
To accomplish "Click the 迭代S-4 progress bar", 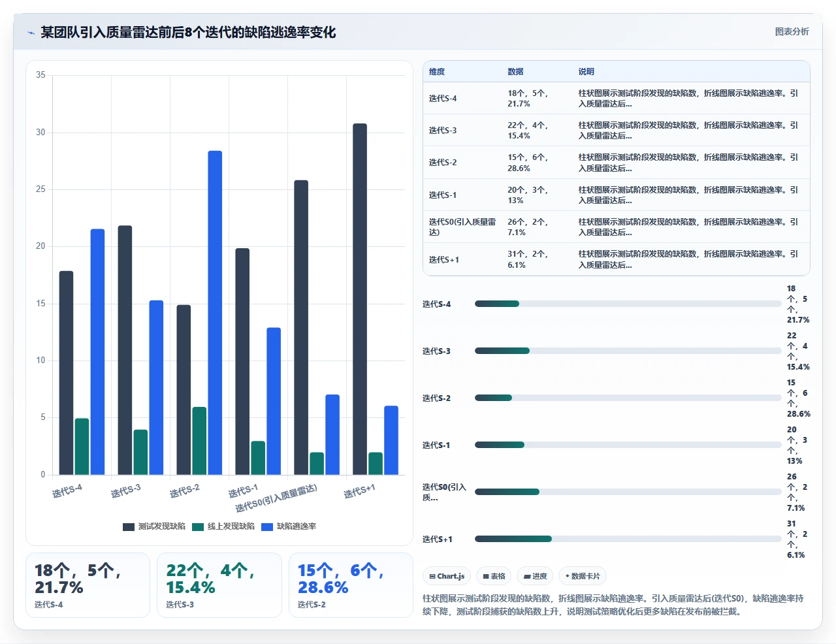I will (628, 304).
